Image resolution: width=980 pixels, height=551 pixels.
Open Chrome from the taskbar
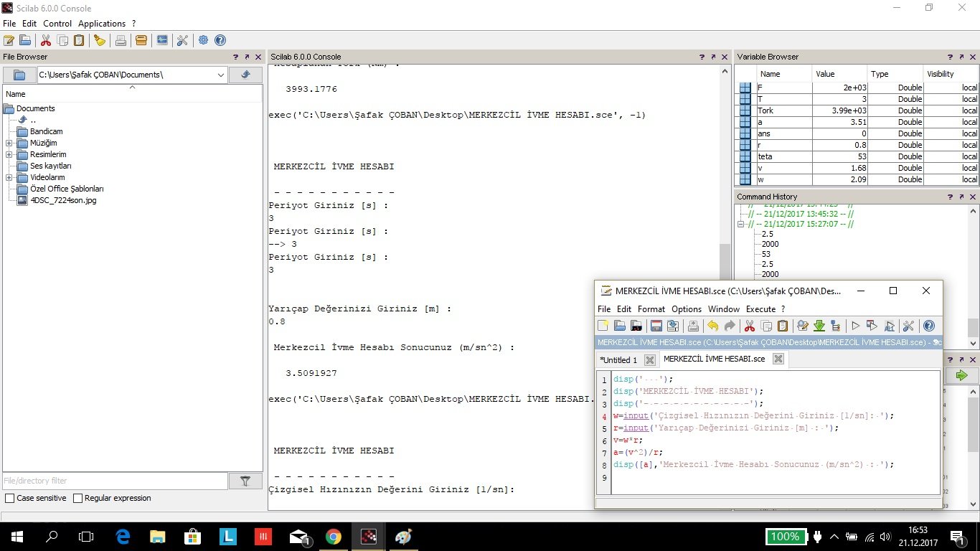[333, 537]
